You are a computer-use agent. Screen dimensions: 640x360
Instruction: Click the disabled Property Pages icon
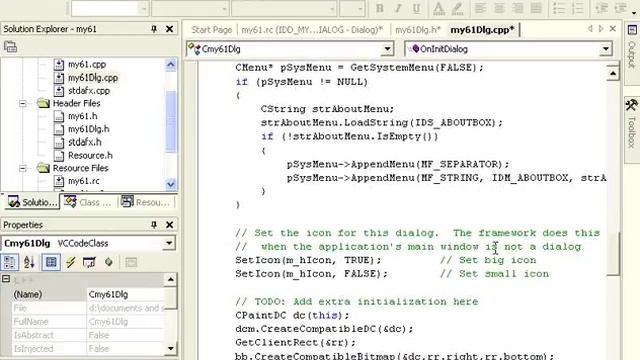tap(131, 262)
